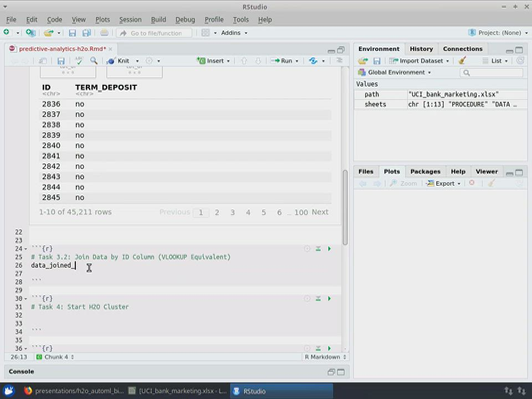This screenshot has width=532, height=399.
Task: Switch to the Files tab
Action: (366, 172)
